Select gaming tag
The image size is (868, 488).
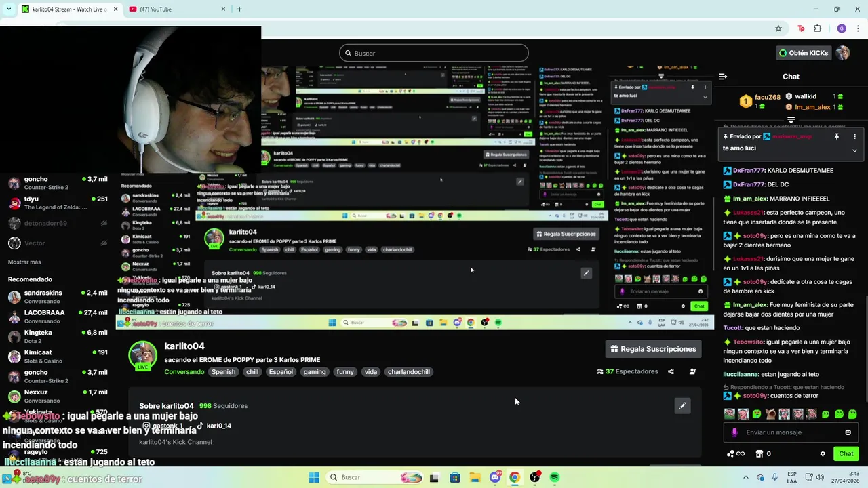click(x=315, y=372)
